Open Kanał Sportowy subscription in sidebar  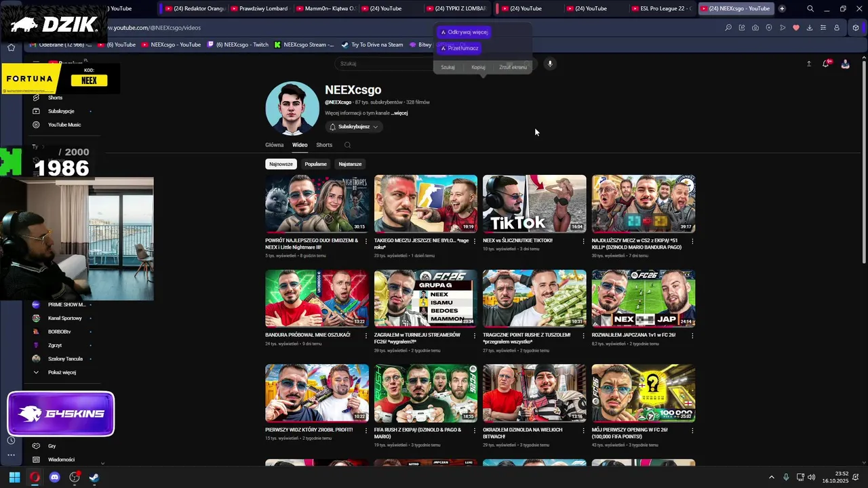pos(64,318)
